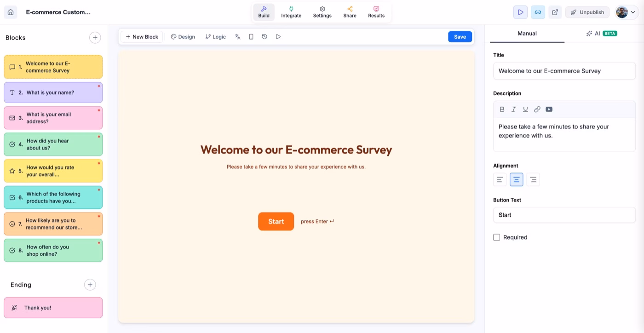Set alignment to center
Viewport: 644px width, 333px height.
click(x=517, y=179)
